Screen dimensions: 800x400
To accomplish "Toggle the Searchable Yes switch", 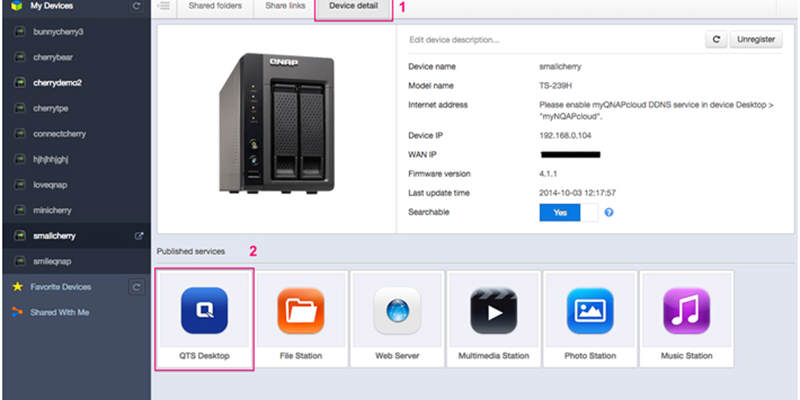I will 568,212.
